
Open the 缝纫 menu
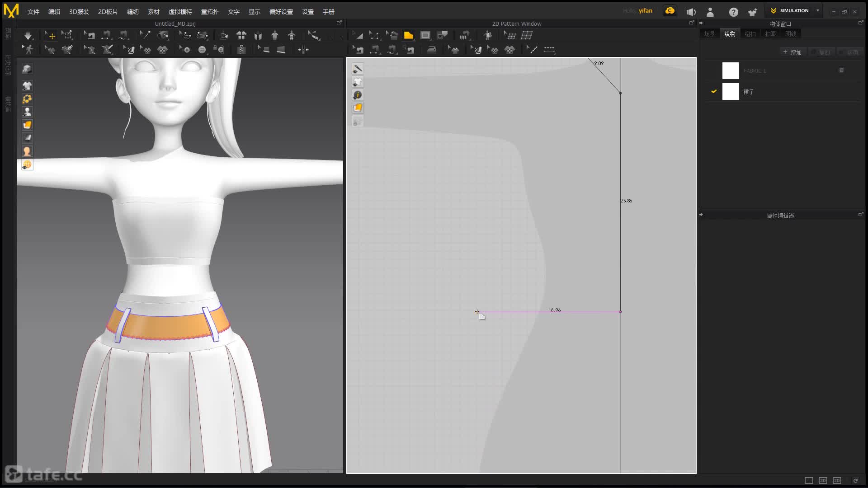pos(132,12)
